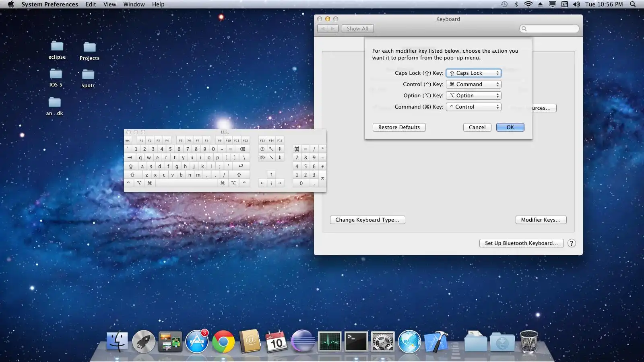The height and width of the screenshot is (362, 644).
Task: Open Google Chrome from the Dock
Action: 224,342
